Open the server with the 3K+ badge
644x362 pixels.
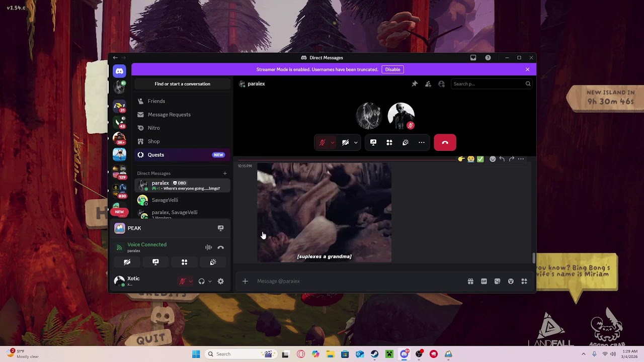pos(119,138)
